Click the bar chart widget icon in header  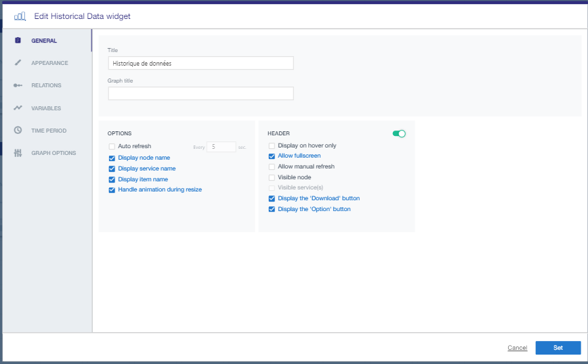(20, 16)
